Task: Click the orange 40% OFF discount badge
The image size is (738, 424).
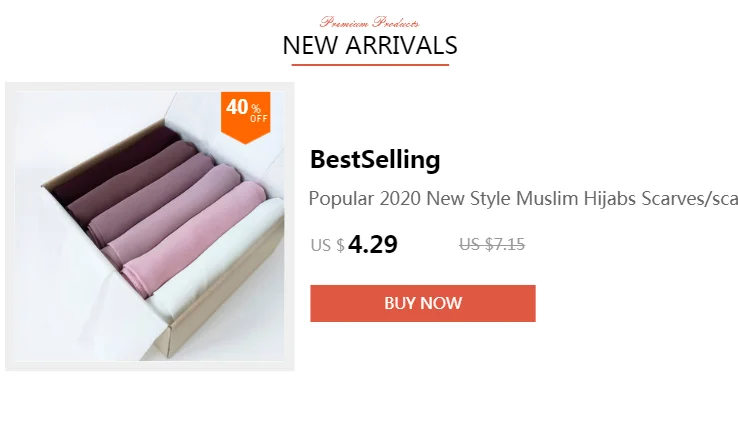Action: [246, 118]
